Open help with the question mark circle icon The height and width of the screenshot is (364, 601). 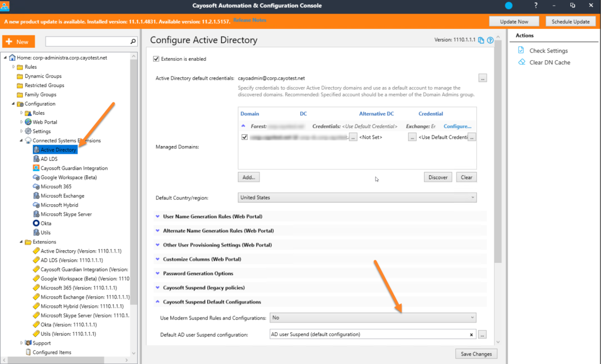tap(490, 40)
